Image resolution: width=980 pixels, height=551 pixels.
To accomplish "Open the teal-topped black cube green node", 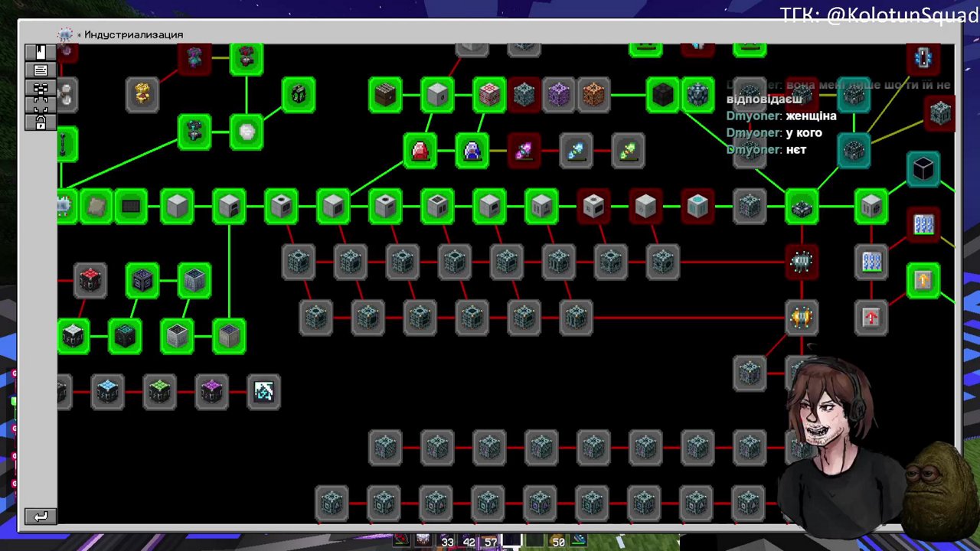I will [125, 336].
